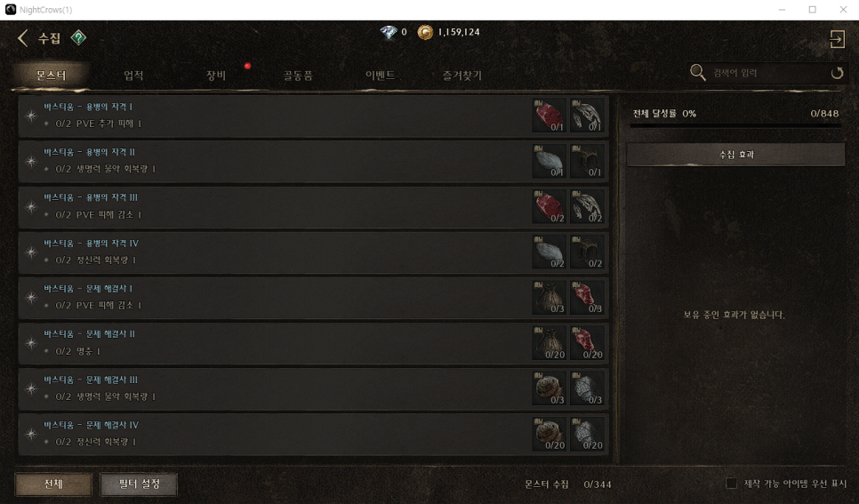Open the green diamond help icon
Screen dimensions: 859x504
coord(78,38)
